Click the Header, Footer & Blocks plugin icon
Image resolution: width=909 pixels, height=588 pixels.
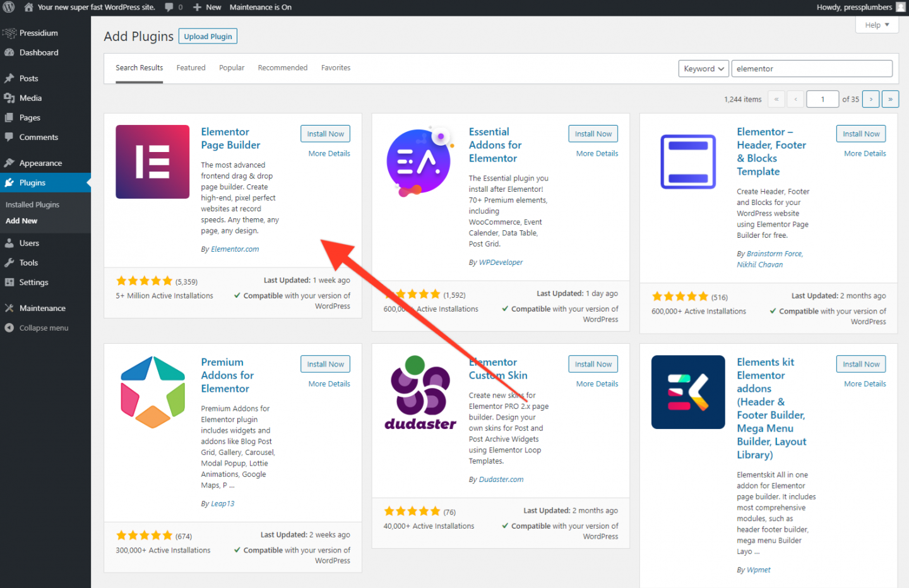pyautogui.click(x=688, y=162)
